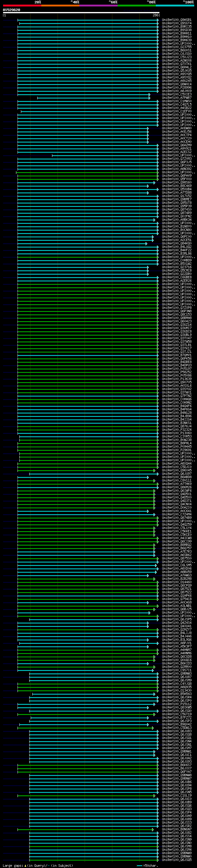Select hit label UniRef100_P05197
The image size is (197, 868).
point(177,369)
